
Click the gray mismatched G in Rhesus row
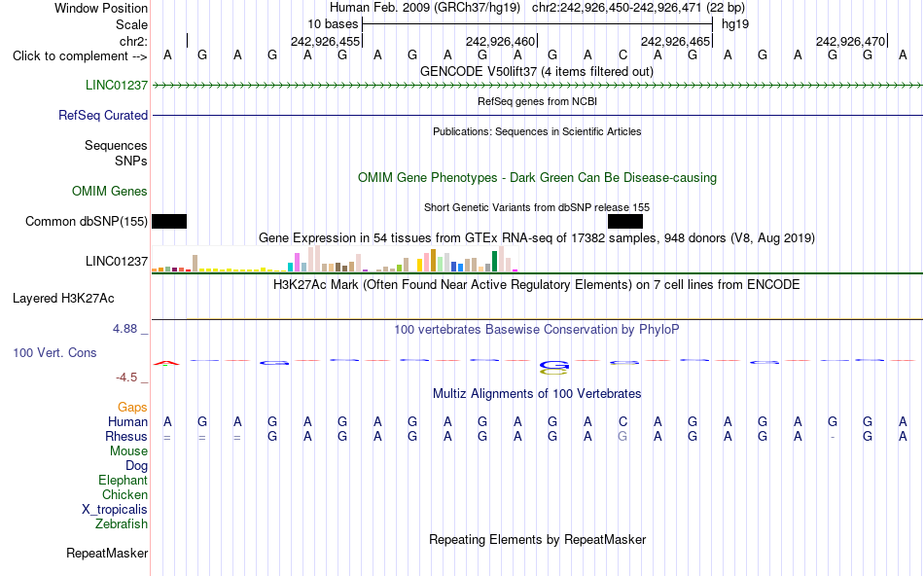(622, 437)
